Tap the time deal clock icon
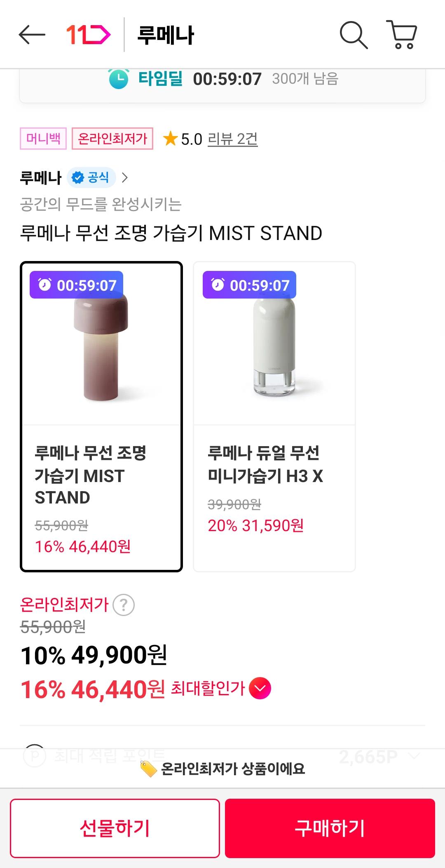445x868 pixels. tap(119, 78)
